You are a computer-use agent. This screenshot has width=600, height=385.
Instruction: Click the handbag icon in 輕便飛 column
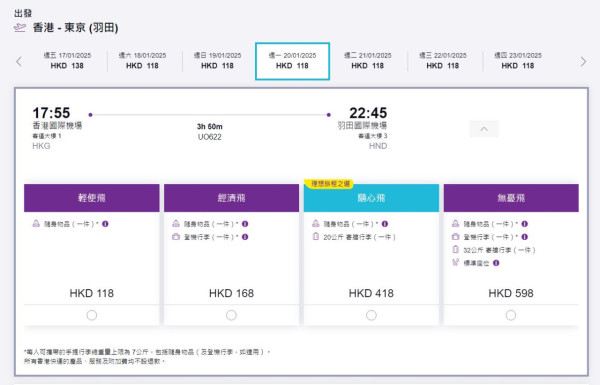point(36,223)
